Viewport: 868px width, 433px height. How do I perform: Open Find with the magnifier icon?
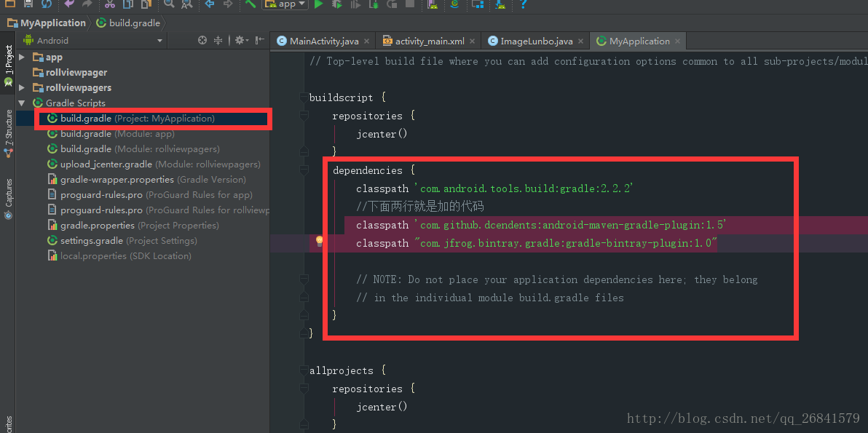[x=170, y=4]
